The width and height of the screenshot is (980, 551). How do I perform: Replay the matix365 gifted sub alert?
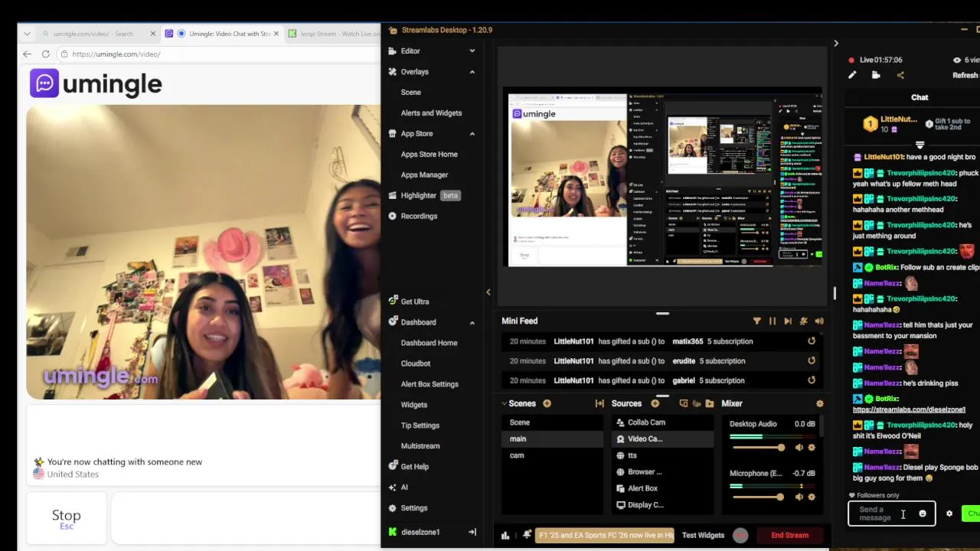812,341
